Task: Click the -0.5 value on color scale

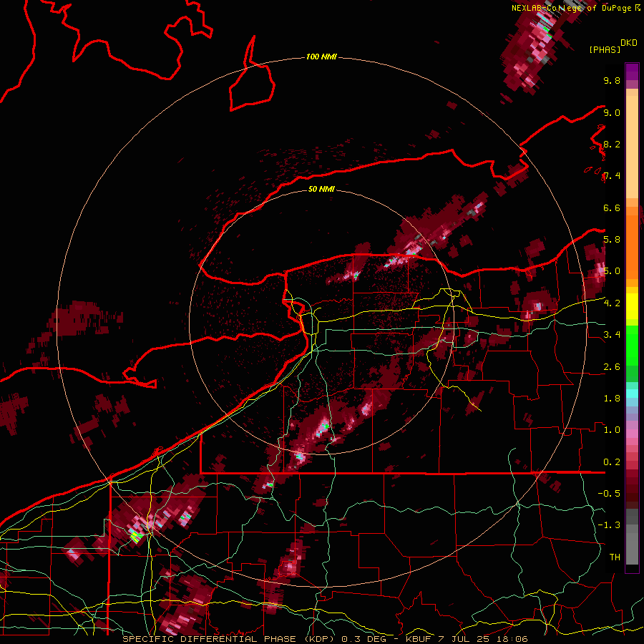Action: pos(609,494)
